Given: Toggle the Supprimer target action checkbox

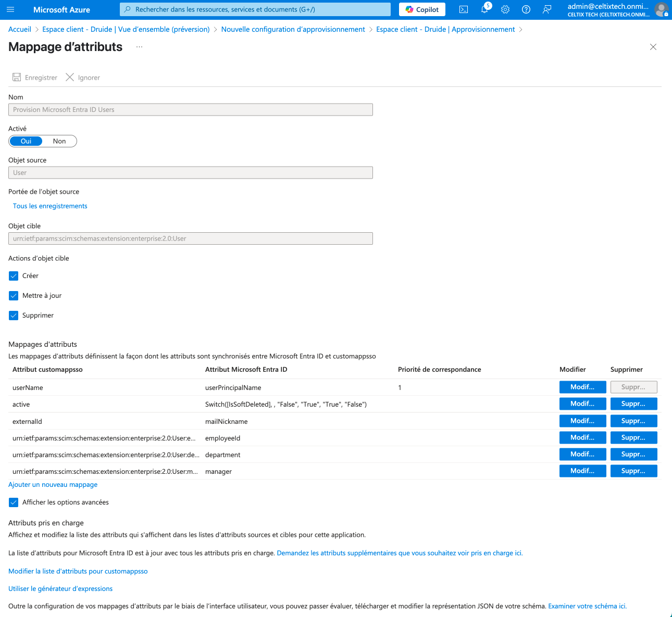Looking at the screenshot, I should tap(14, 316).
